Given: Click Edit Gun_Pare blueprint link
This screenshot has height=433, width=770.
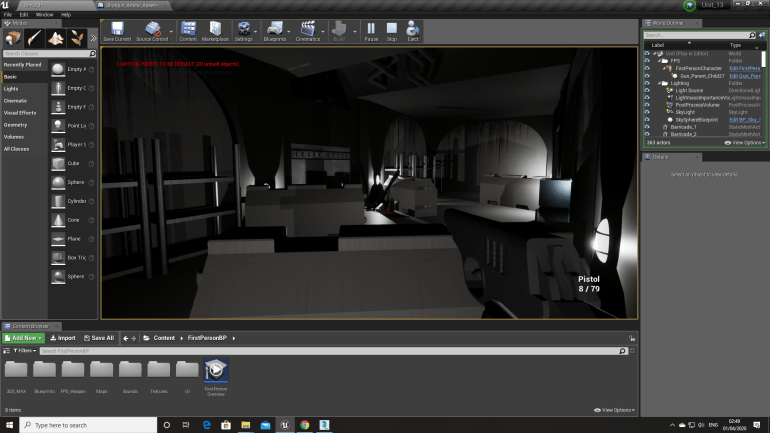Looking at the screenshot, I should click(744, 76).
